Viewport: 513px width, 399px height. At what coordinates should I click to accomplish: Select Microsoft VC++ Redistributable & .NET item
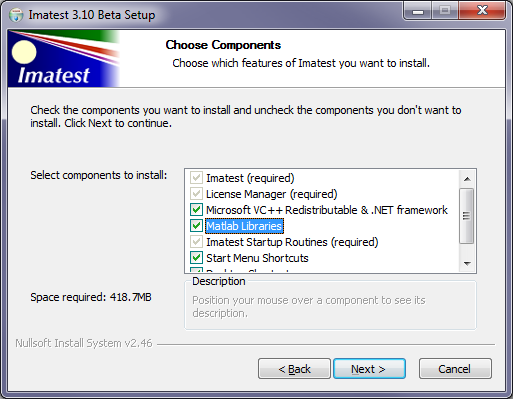point(327,210)
